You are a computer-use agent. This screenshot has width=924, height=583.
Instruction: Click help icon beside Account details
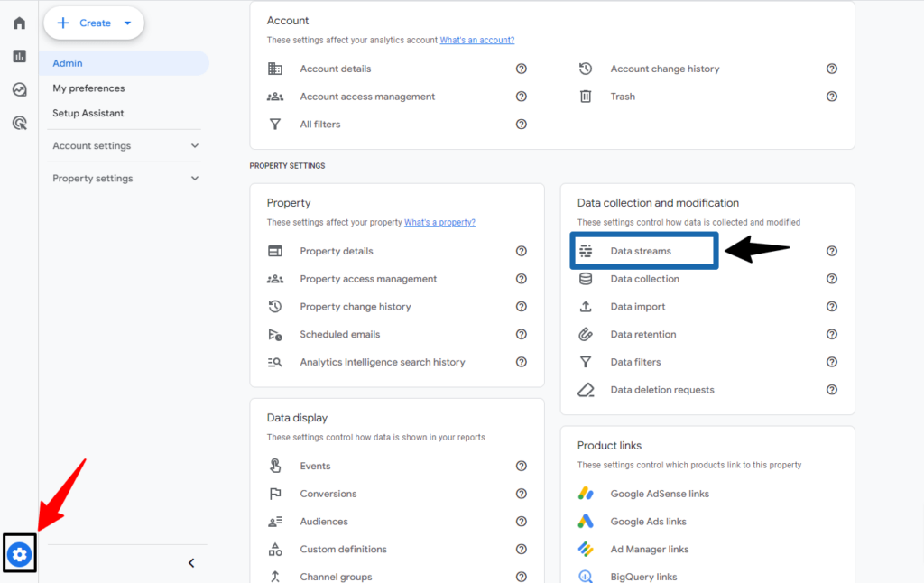tap(521, 69)
